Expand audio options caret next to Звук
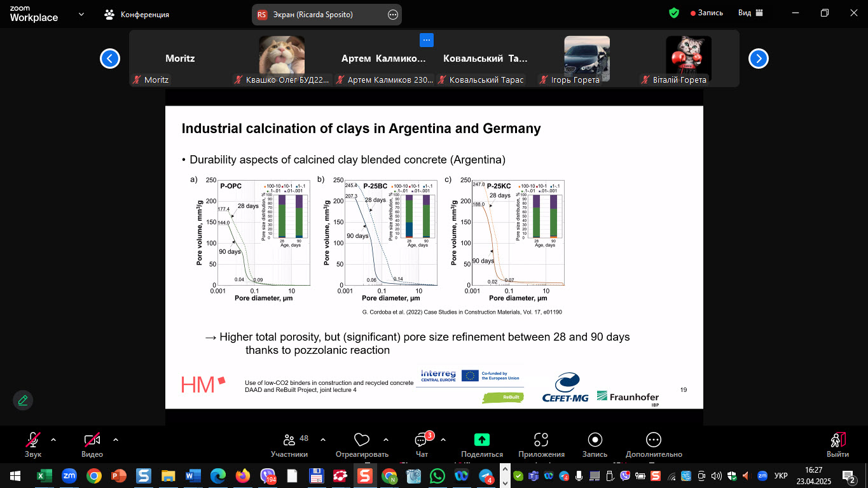 tap(53, 440)
